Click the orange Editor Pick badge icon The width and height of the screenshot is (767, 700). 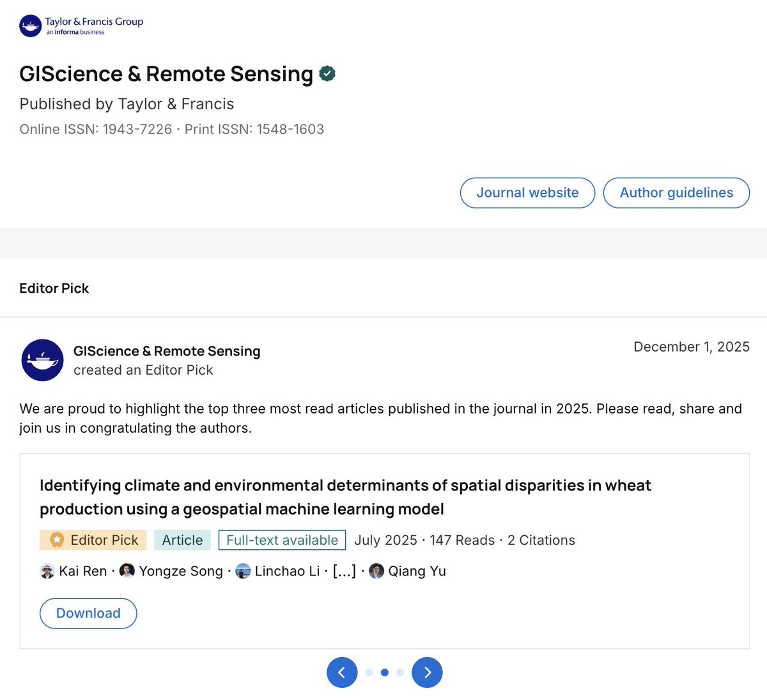click(x=57, y=540)
